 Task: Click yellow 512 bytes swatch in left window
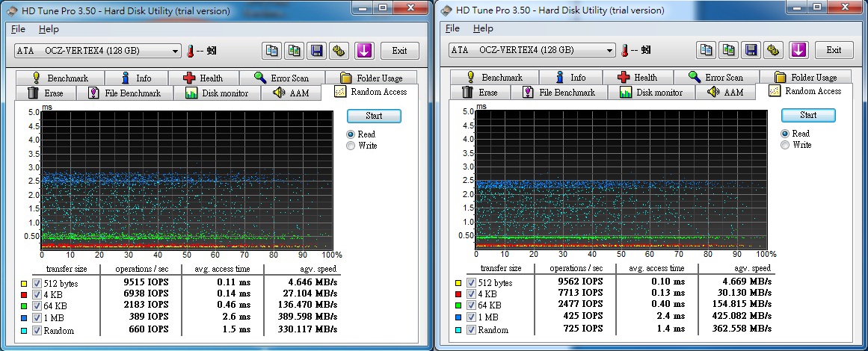[x=24, y=284]
